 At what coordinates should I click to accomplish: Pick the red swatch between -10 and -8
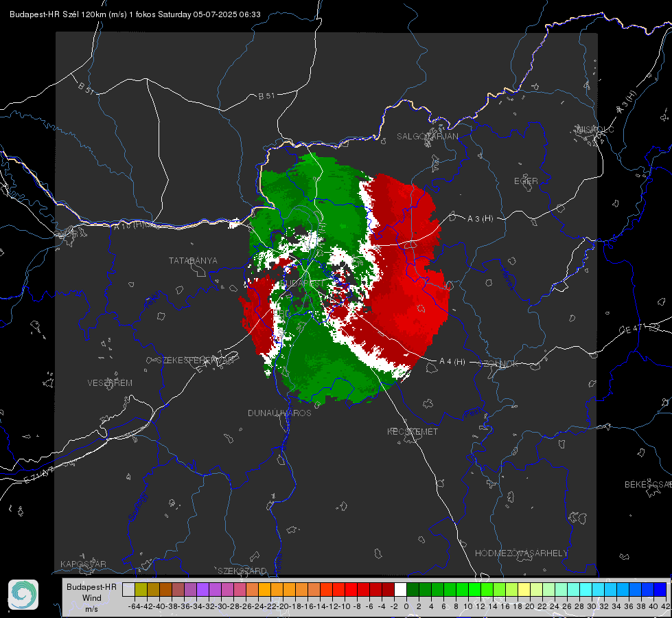(x=351, y=590)
